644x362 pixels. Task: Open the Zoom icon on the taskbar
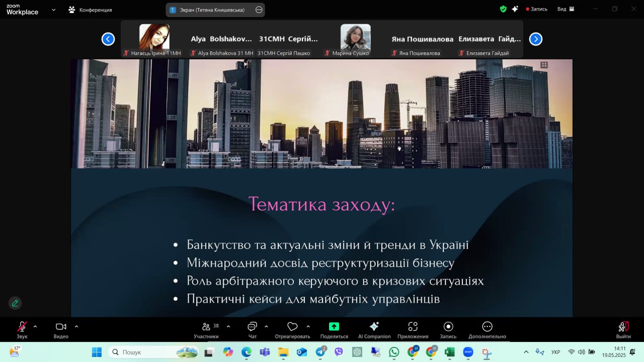click(468, 352)
